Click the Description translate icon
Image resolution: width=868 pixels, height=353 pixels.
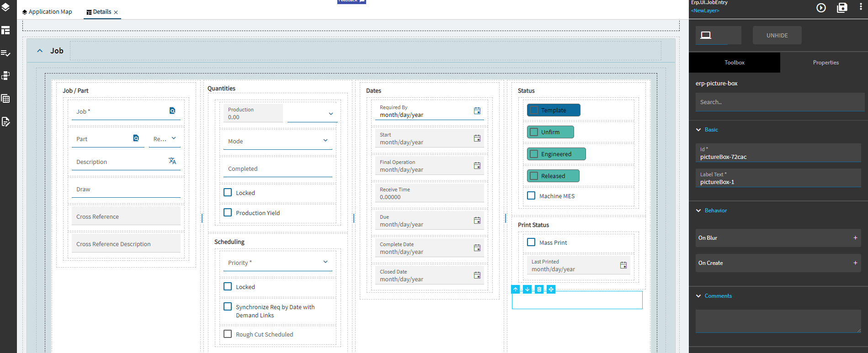(x=172, y=161)
